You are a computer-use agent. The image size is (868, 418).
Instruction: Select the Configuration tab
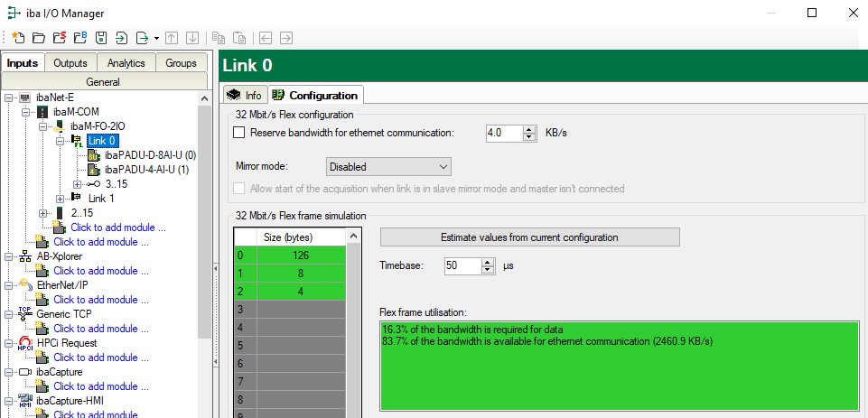pos(315,95)
